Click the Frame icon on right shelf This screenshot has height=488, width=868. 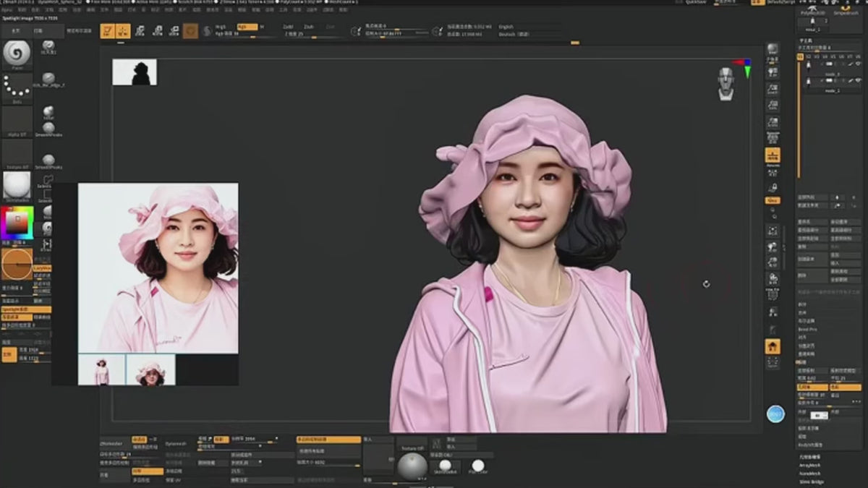[773, 231]
